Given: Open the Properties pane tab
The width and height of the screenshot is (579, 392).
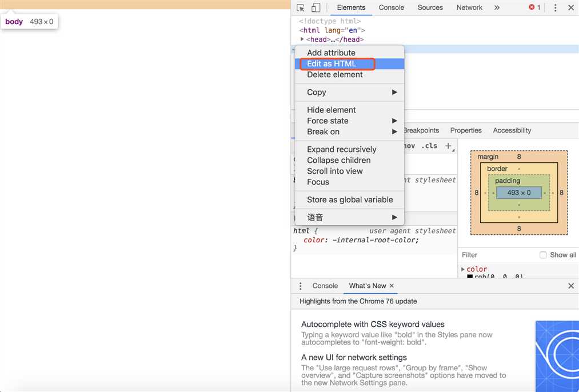Looking at the screenshot, I should coord(466,130).
